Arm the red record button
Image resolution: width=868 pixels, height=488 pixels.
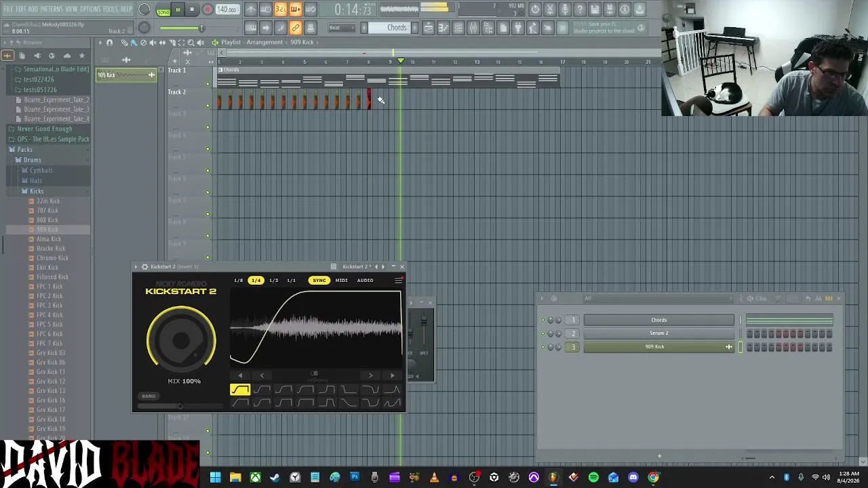click(x=208, y=9)
